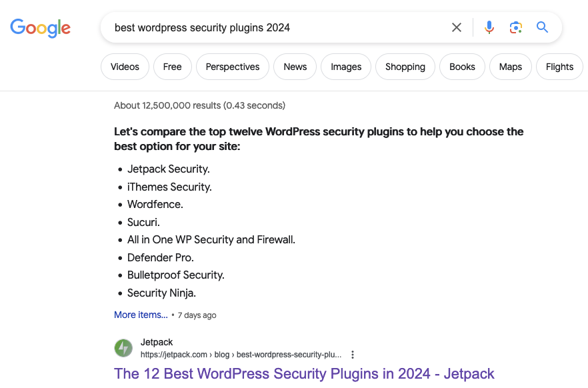Viewport: 588px width, 388px height.
Task: Open three-dot options for Jetpack result
Action: (353, 355)
